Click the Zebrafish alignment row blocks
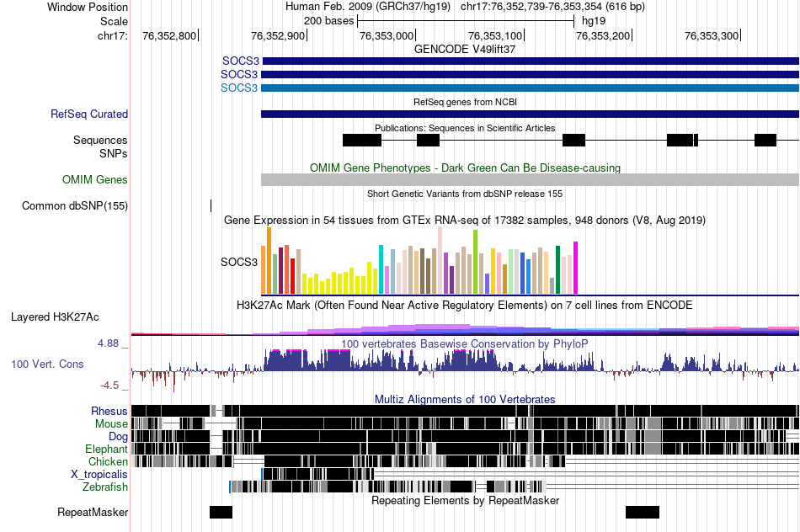Screen dimensions: 800x532 [387, 487]
